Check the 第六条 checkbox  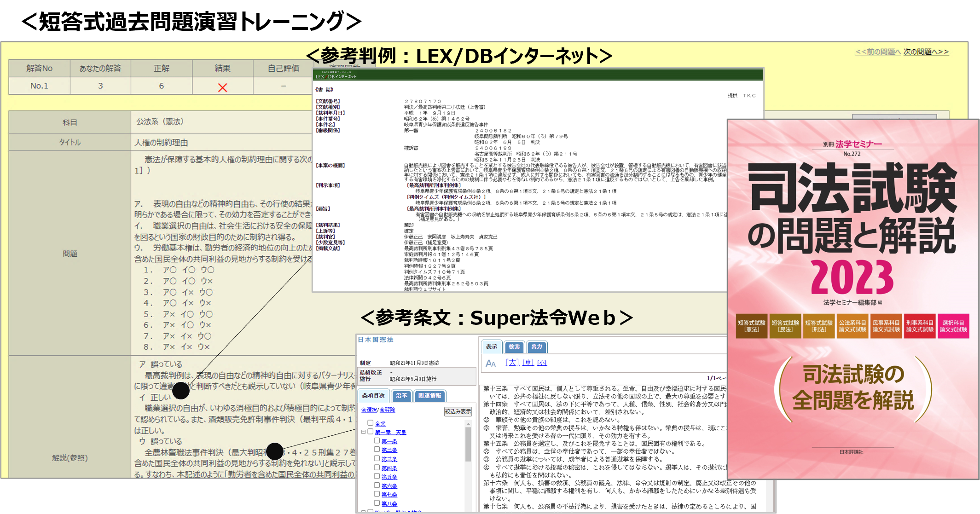point(377,485)
